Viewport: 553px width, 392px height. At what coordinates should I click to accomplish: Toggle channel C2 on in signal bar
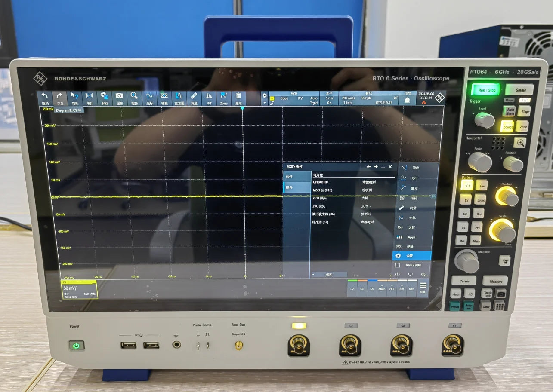coord(352,288)
